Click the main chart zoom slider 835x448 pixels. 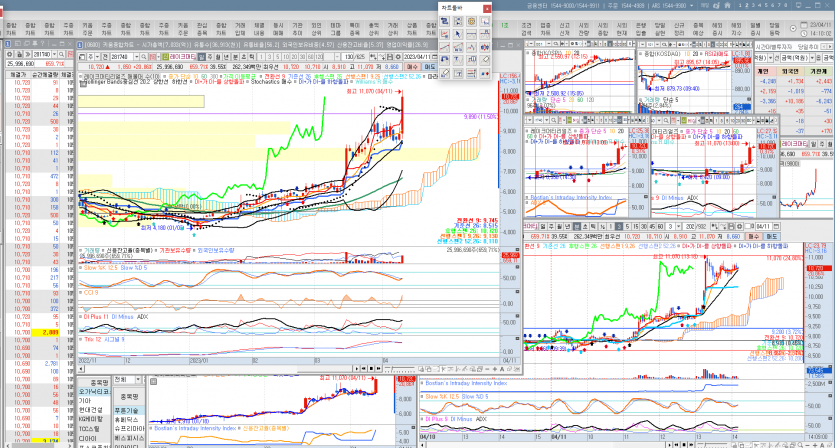tap(399, 368)
